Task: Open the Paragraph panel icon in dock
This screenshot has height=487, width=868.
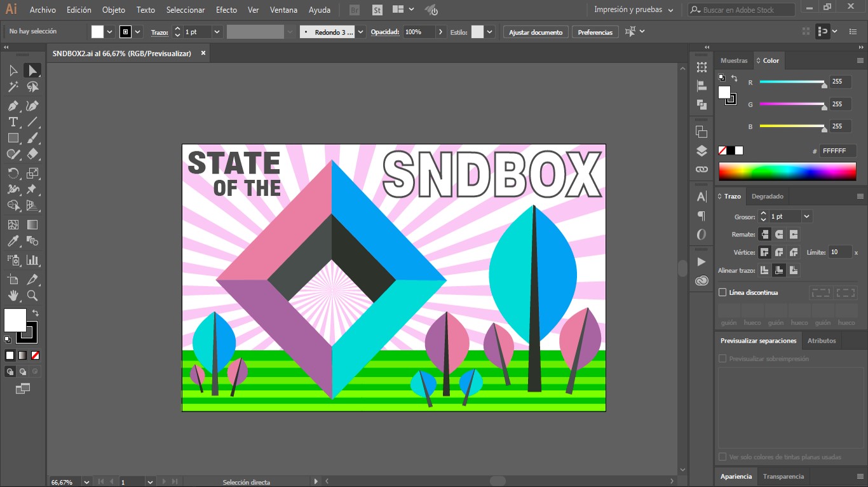Action: 702,216
